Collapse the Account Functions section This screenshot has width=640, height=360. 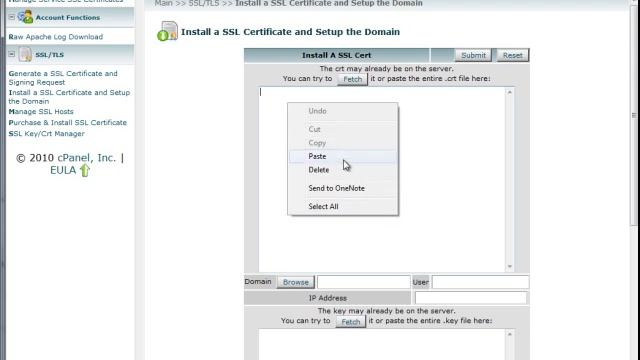11,17
